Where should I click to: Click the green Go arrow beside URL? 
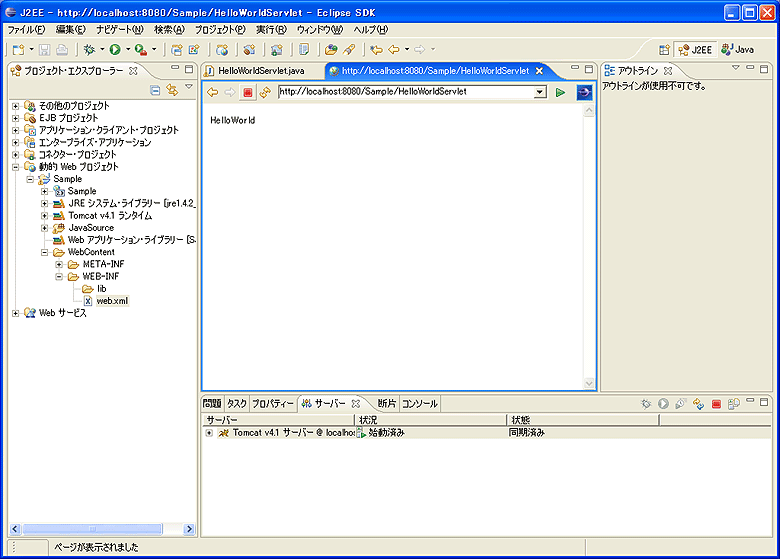point(560,92)
